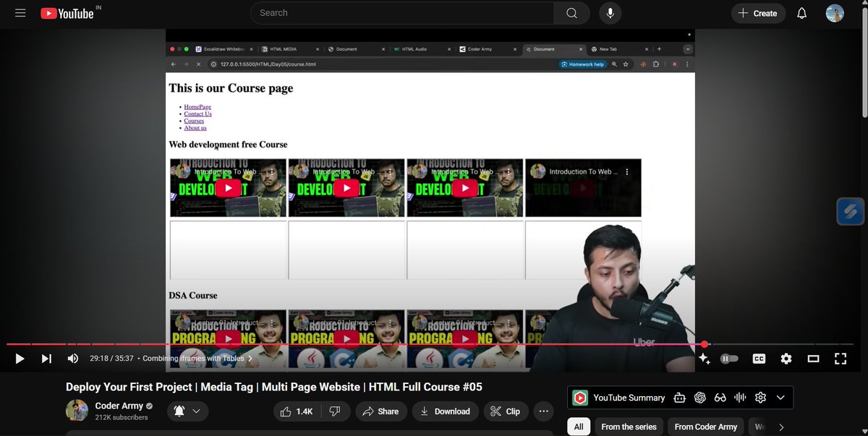Image resolution: width=868 pixels, height=436 pixels.
Task: Click the Create button
Action: [758, 13]
